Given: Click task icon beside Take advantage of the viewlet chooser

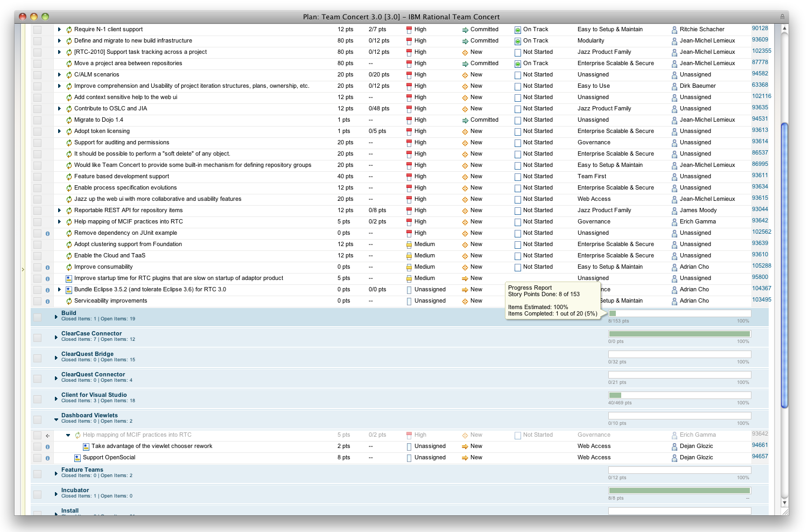Looking at the screenshot, I should (x=86, y=446).
